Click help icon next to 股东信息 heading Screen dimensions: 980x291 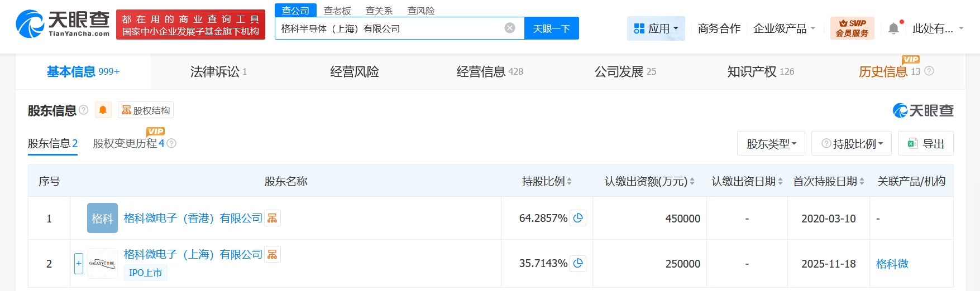click(84, 110)
